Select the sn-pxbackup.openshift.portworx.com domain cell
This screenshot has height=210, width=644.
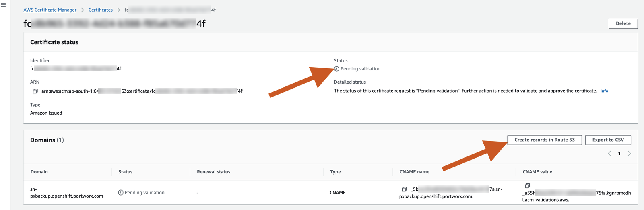pos(66,193)
